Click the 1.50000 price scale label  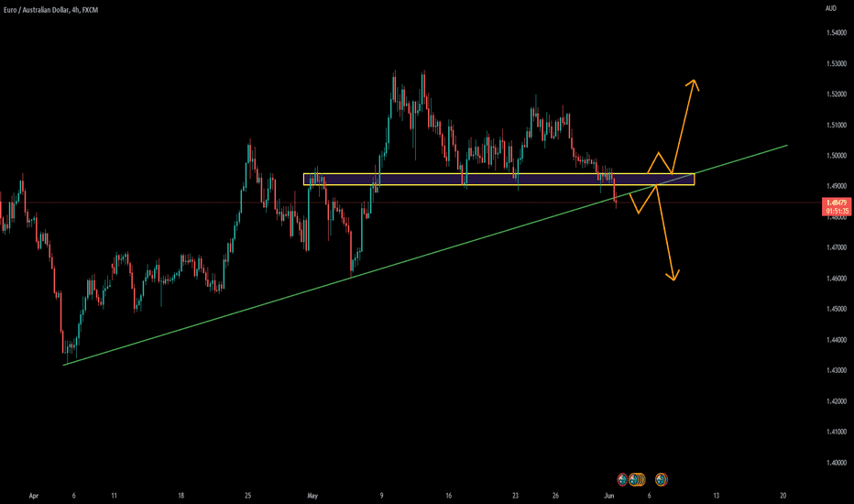(836, 156)
